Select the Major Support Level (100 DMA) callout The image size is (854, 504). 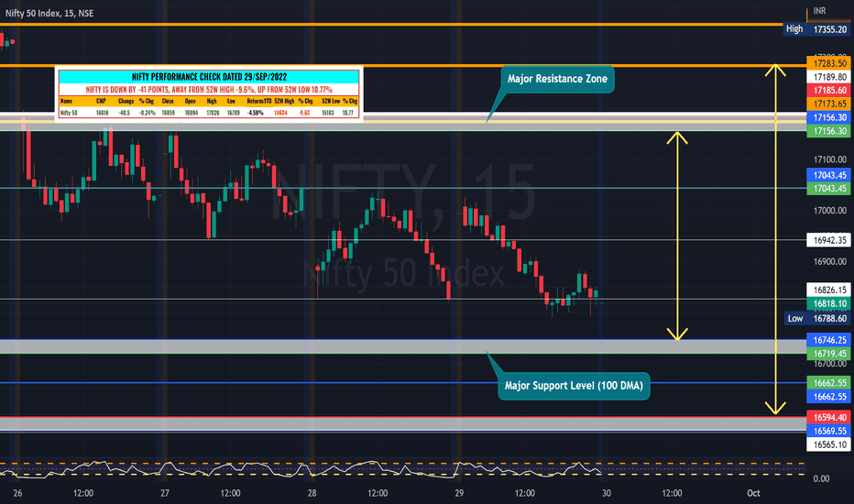point(574,386)
